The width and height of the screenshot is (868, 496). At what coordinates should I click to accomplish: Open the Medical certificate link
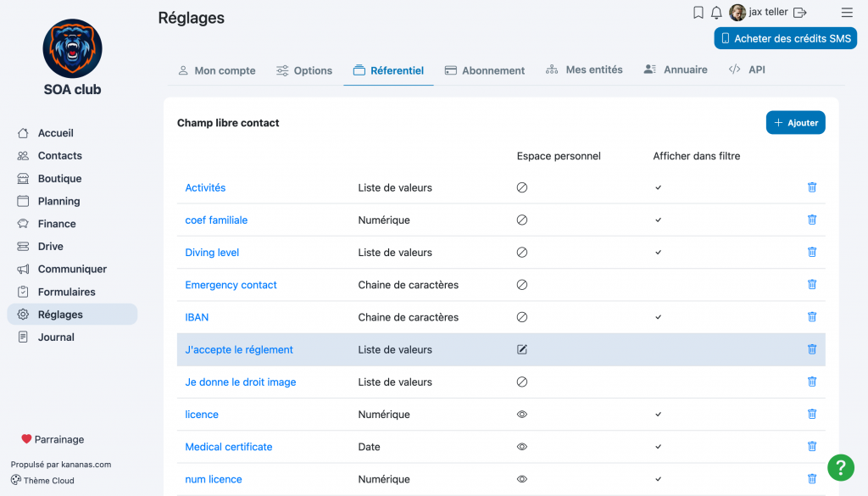[229, 447]
